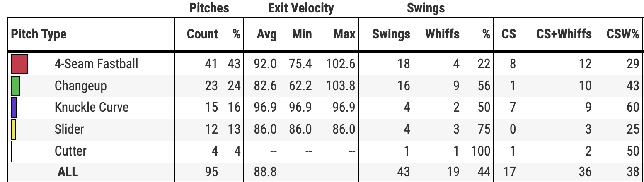Sort by Min exit velocity header

coord(302,34)
